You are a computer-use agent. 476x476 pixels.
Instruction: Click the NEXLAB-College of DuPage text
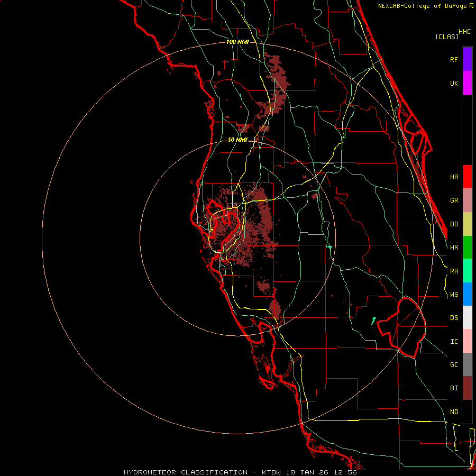click(424, 6)
